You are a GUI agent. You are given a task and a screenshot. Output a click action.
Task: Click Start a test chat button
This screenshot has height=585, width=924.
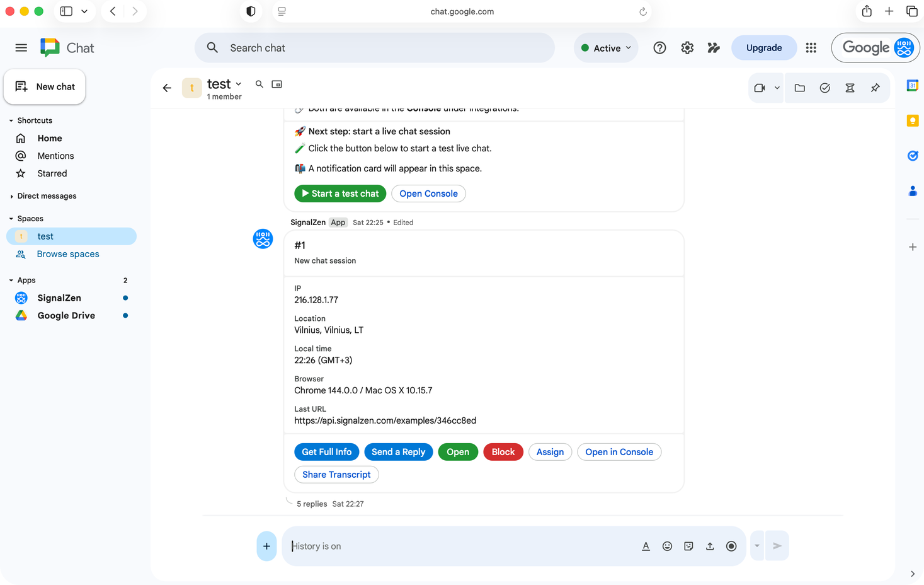tap(340, 194)
